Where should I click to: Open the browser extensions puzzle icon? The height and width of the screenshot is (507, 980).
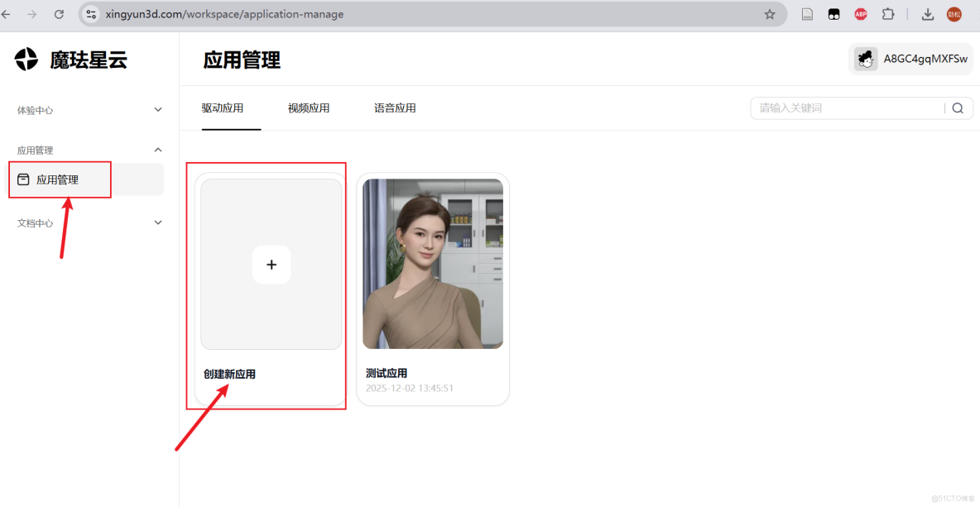(x=888, y=14)
